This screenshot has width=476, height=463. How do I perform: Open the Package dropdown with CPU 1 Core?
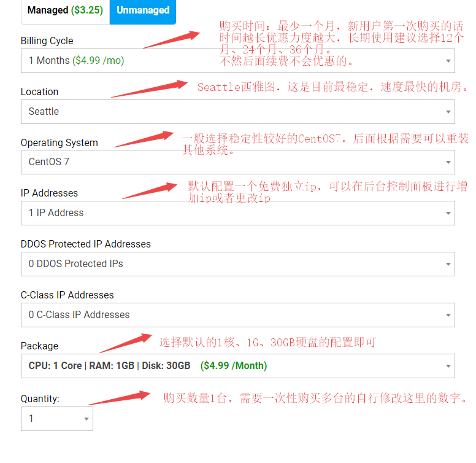[238, 366]
